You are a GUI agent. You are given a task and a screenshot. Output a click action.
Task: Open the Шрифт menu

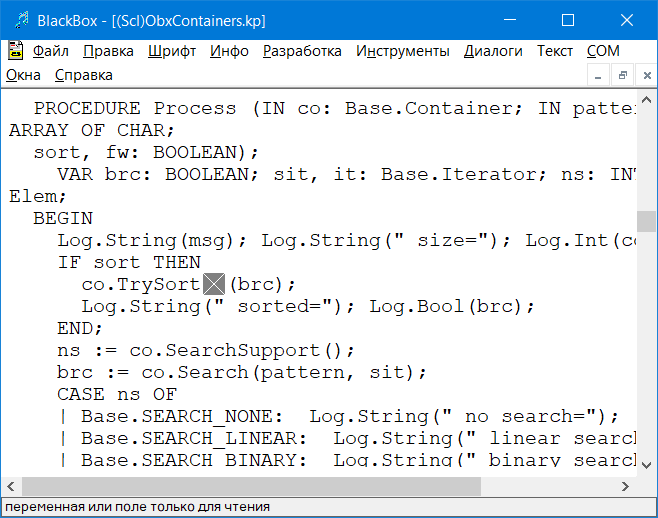[172, 51]
